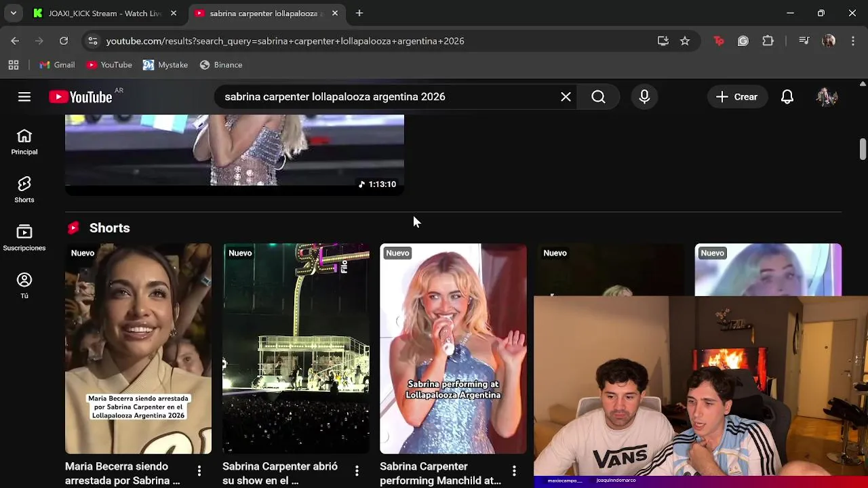Open the Binance bookmark
The height and width of the screenshot is (488, 868).
pos(221,65)
